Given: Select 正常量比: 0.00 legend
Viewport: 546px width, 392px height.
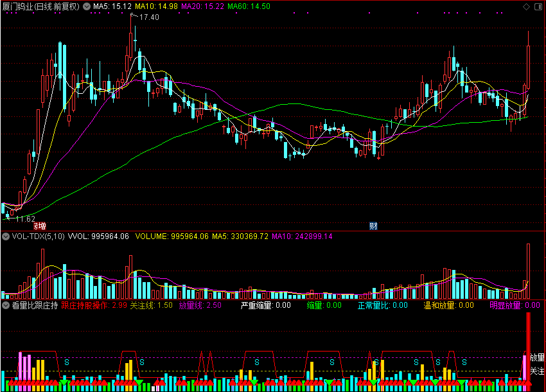Looking at the screenshot, I should [x=383, y=306].
